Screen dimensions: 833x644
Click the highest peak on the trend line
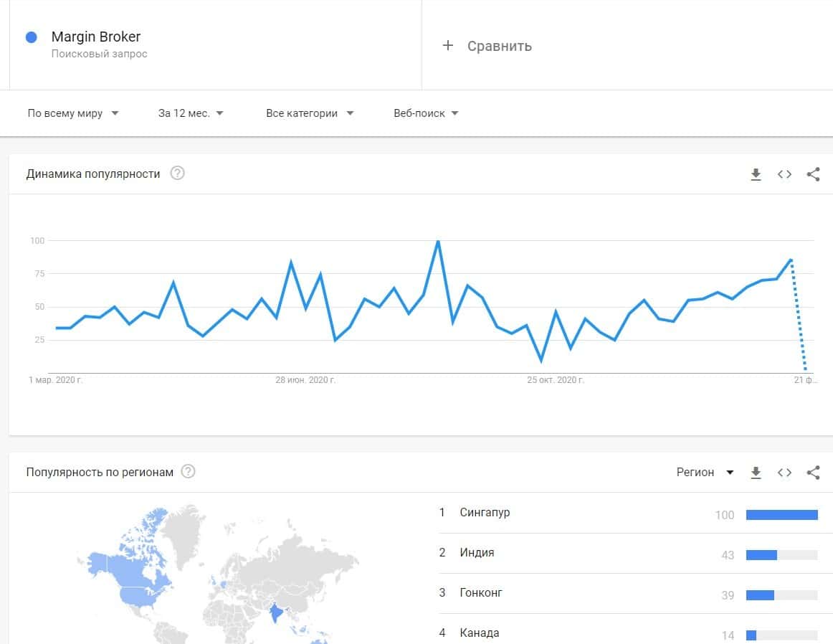(437, 242)
